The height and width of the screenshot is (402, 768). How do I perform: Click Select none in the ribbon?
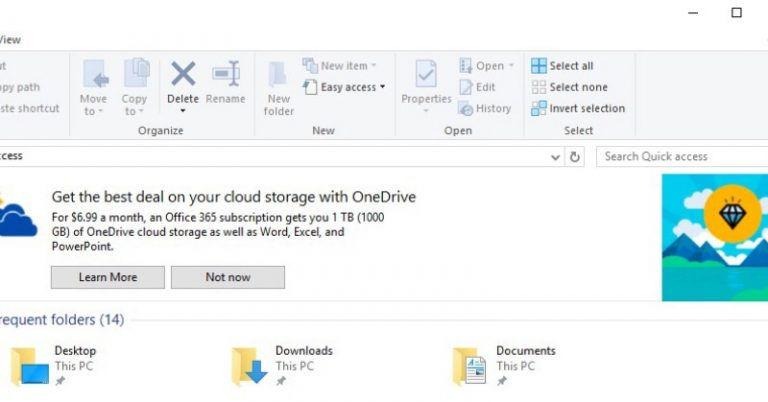(x=568, y=87)
